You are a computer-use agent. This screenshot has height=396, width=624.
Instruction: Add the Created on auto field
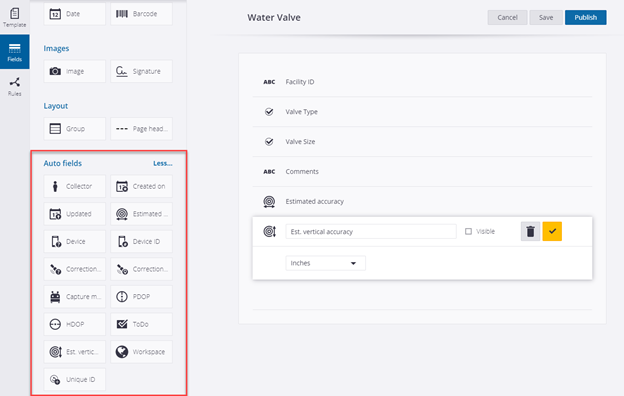(x=141, y=186)
